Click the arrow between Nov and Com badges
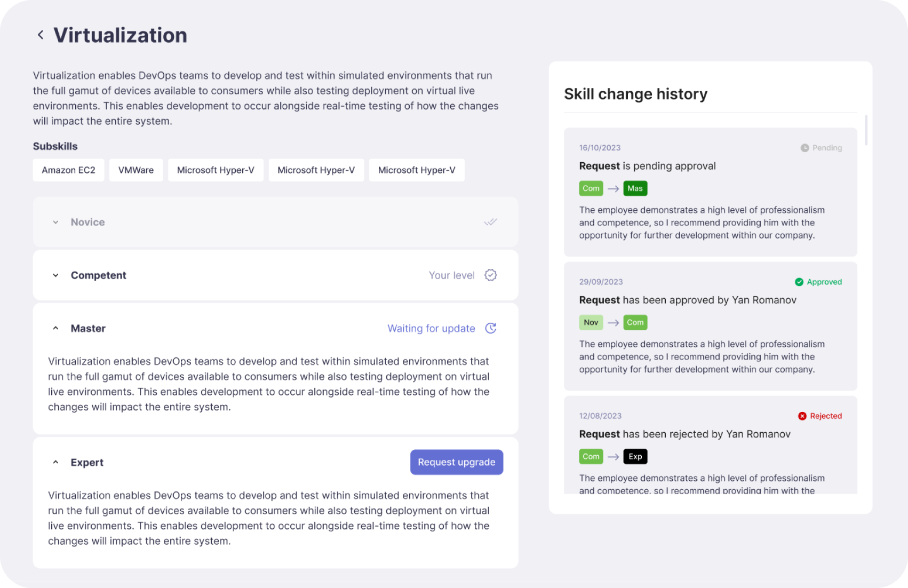The height and width of the screenshot is (588, 908). click(613, 323)
